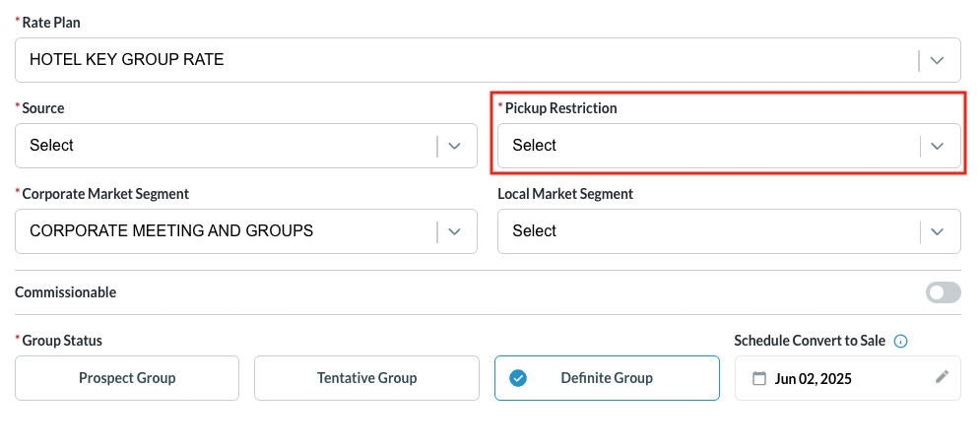Expand the Corporate Market Segment chevron
The width and height of the screenshot is (980, 447).
(454, 231)
